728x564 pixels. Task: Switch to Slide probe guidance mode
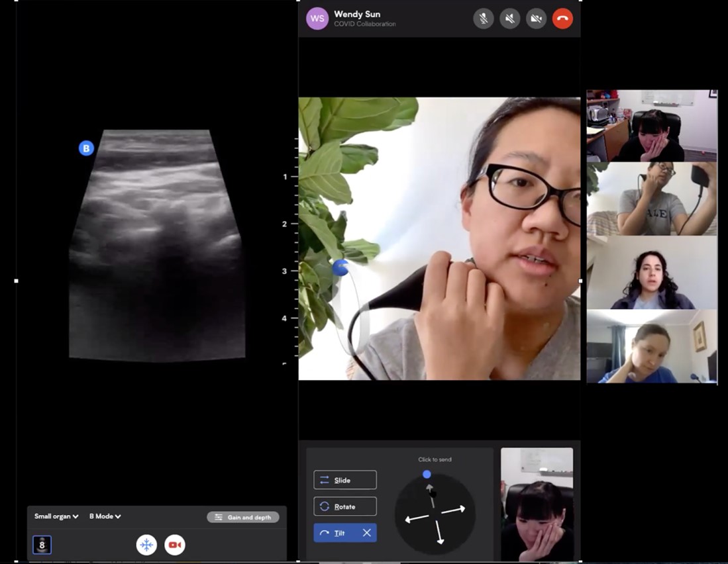pyautogui.click(x=344, y=479)
